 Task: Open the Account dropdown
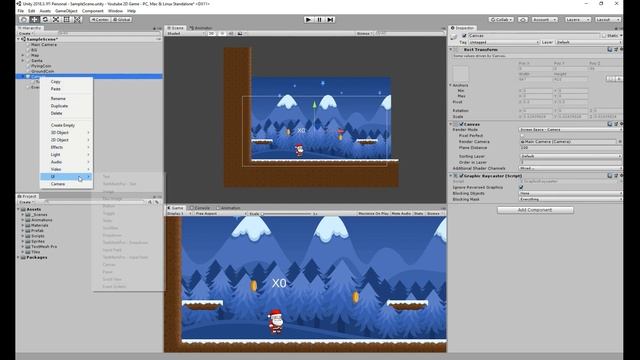[x=544, y=19]
